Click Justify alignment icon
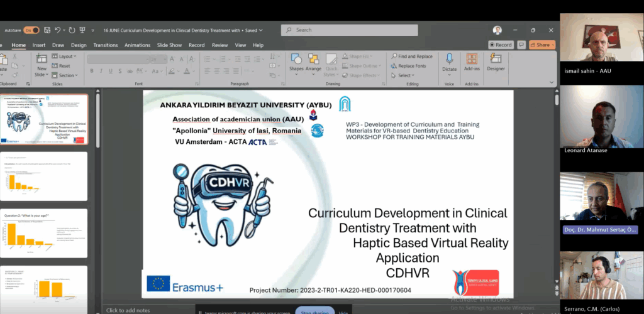The width and height of the screenshot is (644, 314). 236,72
